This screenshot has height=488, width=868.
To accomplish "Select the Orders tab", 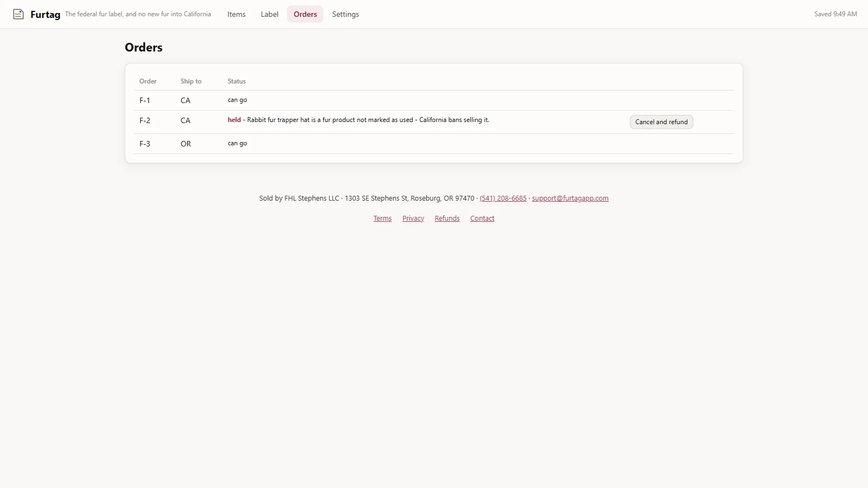I will [305, 14].
